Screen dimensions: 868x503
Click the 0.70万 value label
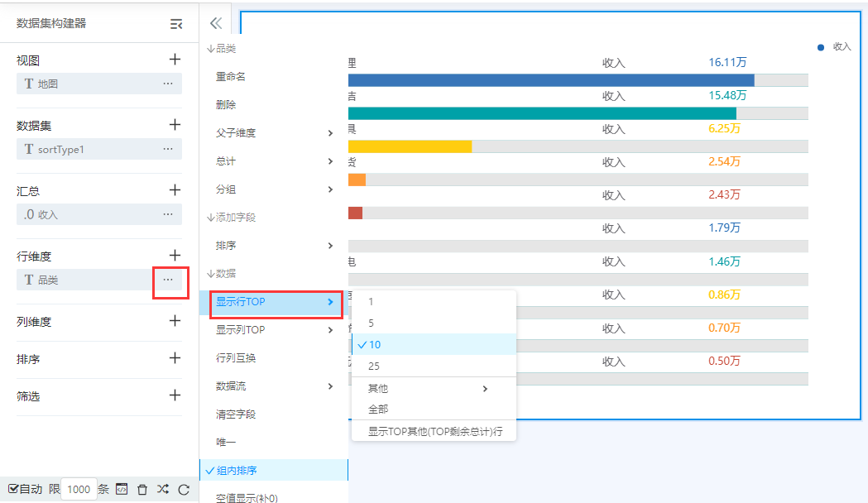[x=724, y=328]
